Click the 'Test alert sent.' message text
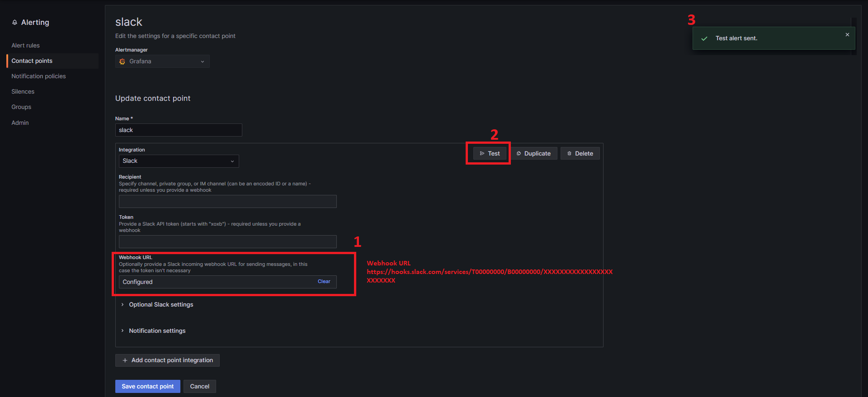Screen dimensions: 868x397 (x=736, y=38)
